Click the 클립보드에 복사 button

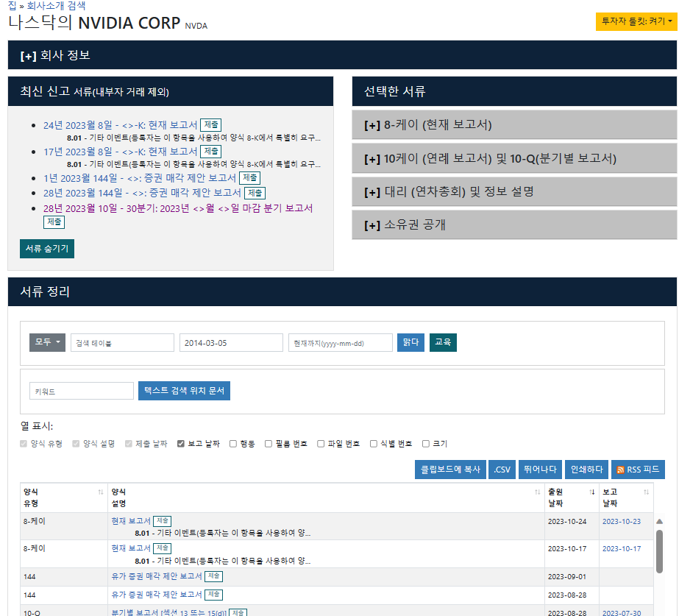(x=450, y=470)
